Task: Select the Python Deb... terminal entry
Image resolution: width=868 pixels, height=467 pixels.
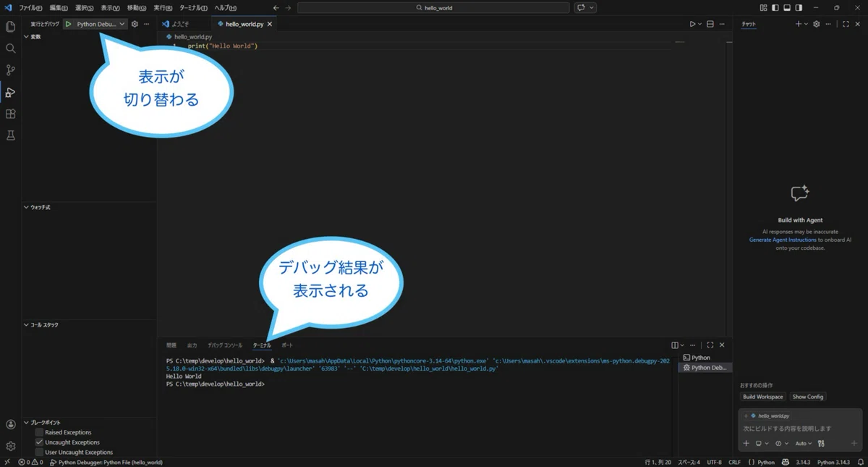Action: 705,368
